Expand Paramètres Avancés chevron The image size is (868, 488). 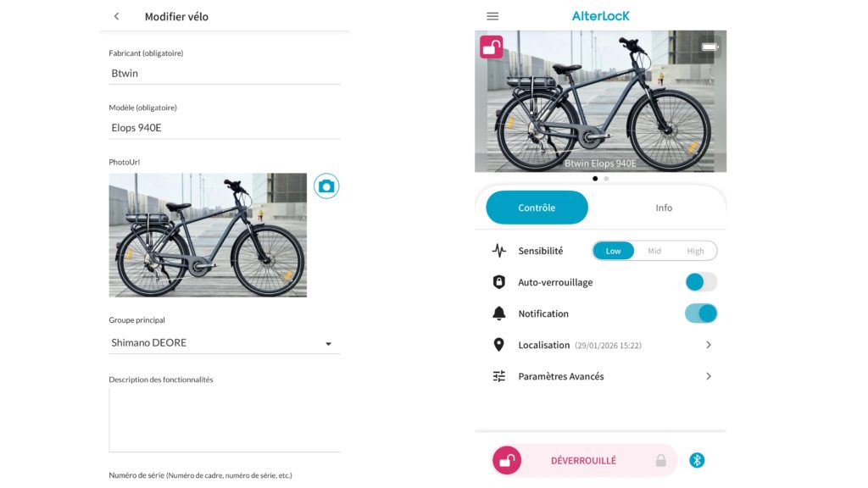709,376
